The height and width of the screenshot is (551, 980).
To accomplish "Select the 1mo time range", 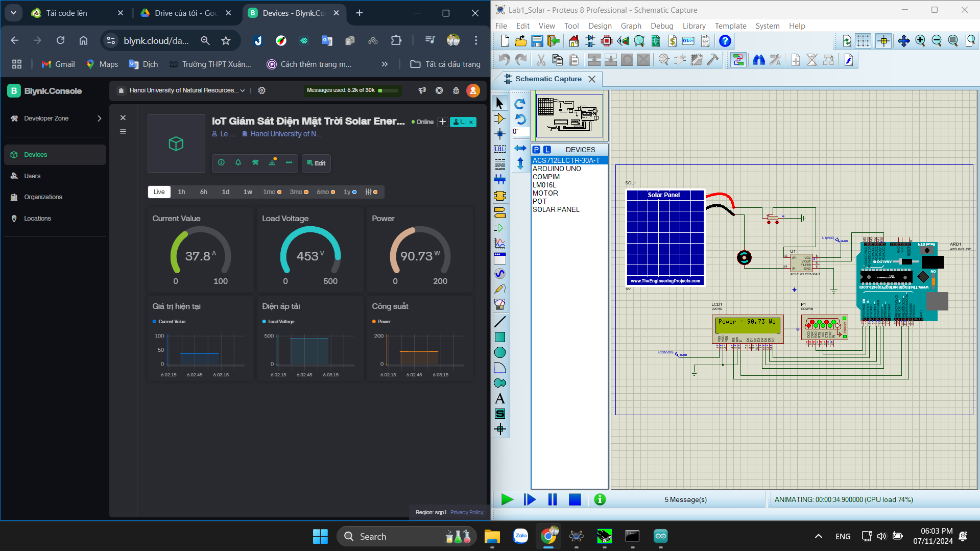I will point(272,192).
